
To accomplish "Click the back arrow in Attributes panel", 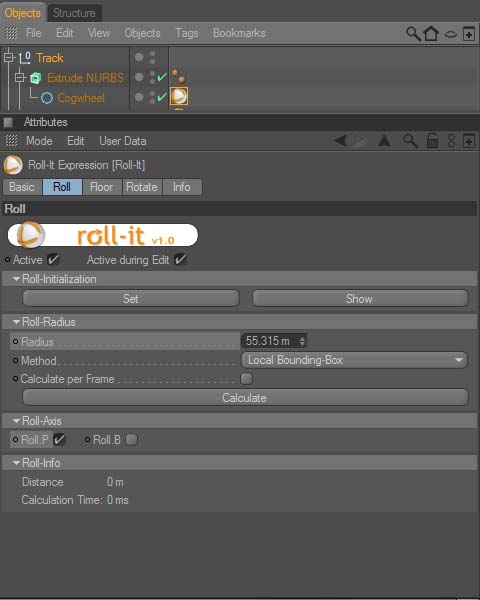I will point(341,141).
